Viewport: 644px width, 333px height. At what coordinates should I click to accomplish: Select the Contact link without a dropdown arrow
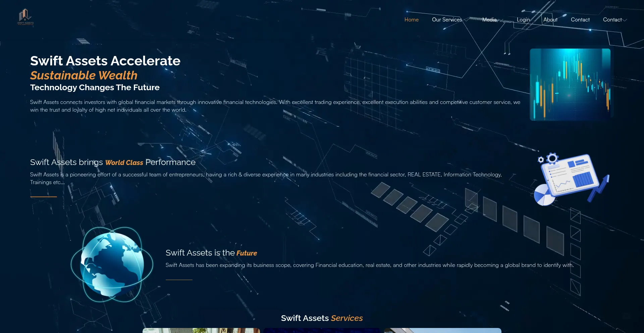coord(580,20)
